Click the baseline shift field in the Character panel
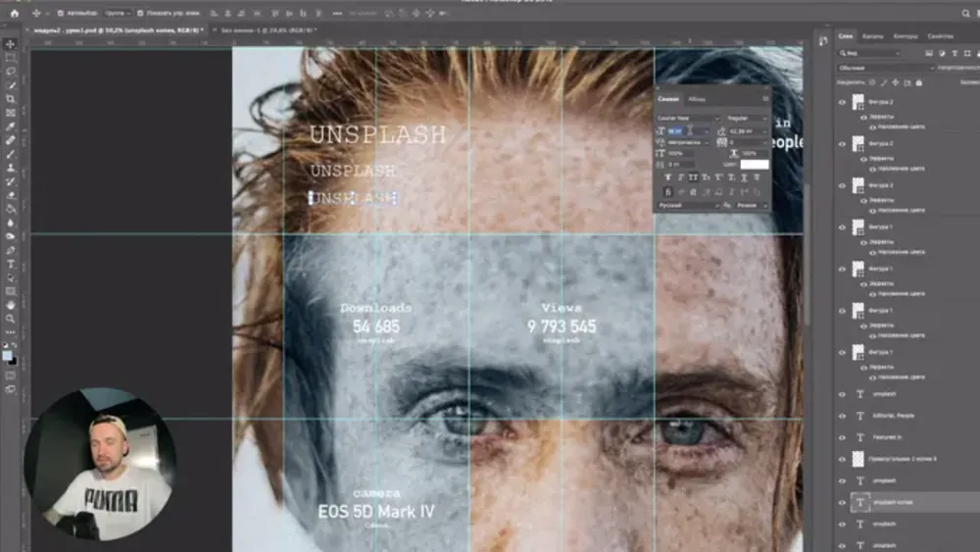This screenshot has width=980, height=552. click(x=681, y=165)
